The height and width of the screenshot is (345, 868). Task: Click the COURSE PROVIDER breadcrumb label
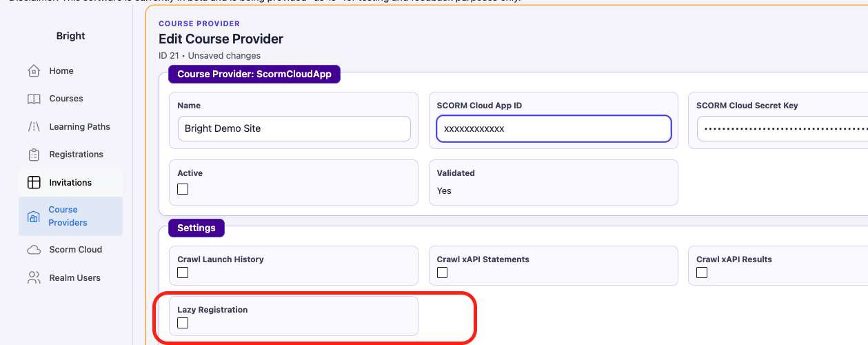[199, 23]
